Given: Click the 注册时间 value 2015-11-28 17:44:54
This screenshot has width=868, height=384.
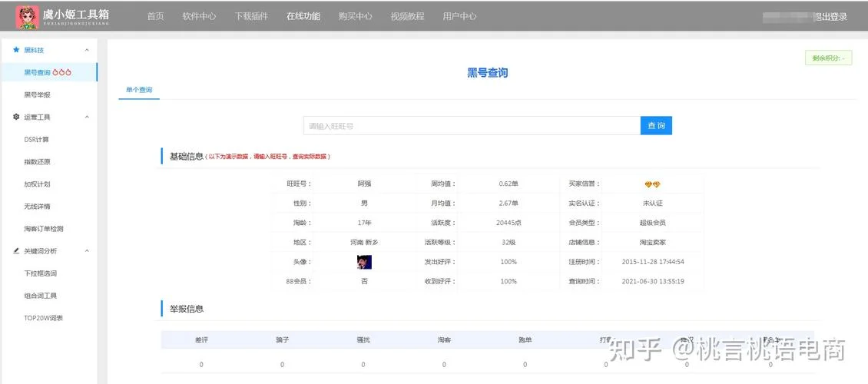Looking at the screenshot, I should [x=653, y=262].
